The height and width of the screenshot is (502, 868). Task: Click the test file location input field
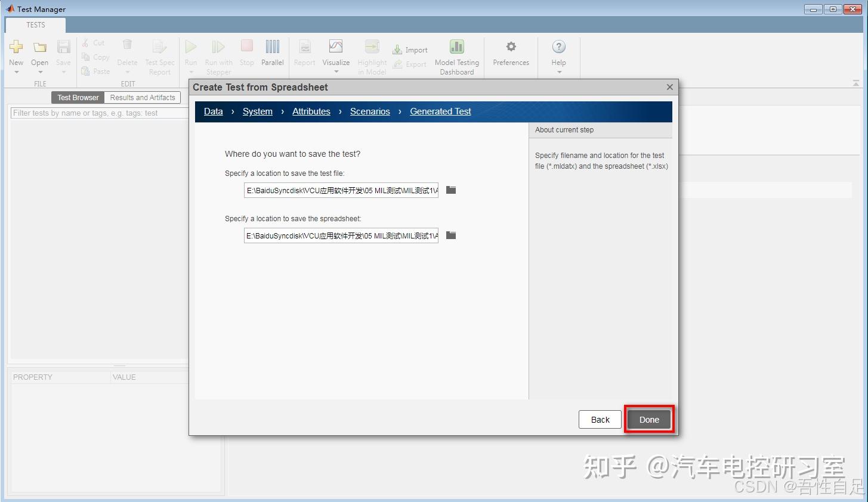(x=341, y=190)
